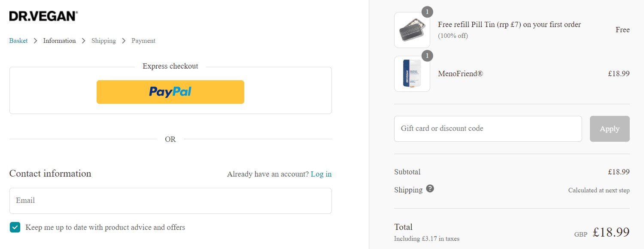This screenshot has height=249, width=644.
Task: Click the chevron after Basket breadcrumb
Action: click(36, 41)
